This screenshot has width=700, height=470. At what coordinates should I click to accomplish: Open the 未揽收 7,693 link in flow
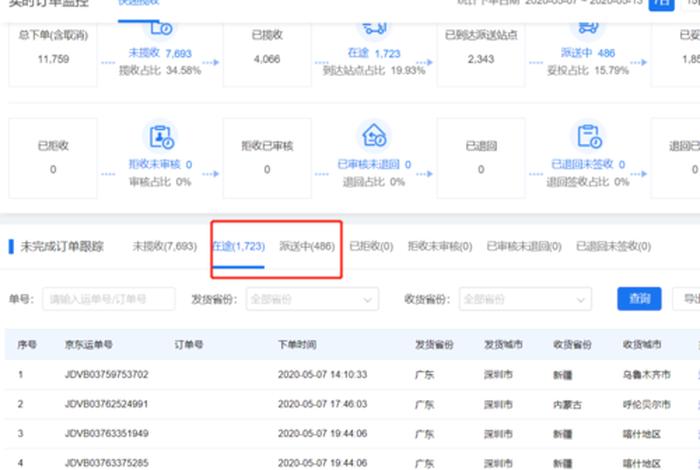[x=160, y=53]
